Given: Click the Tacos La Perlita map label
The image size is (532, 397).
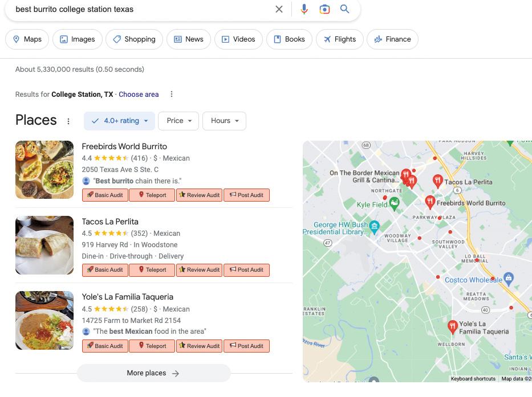Looking at the screenshot, I should point(468,182).
